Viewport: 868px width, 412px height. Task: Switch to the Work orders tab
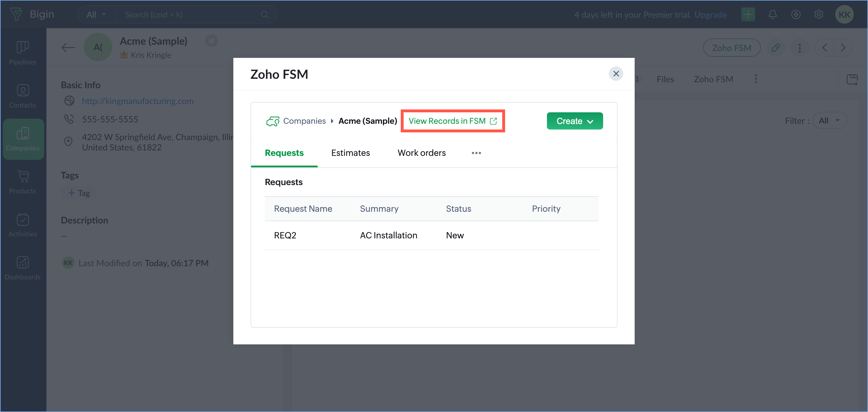click(422, 153)
